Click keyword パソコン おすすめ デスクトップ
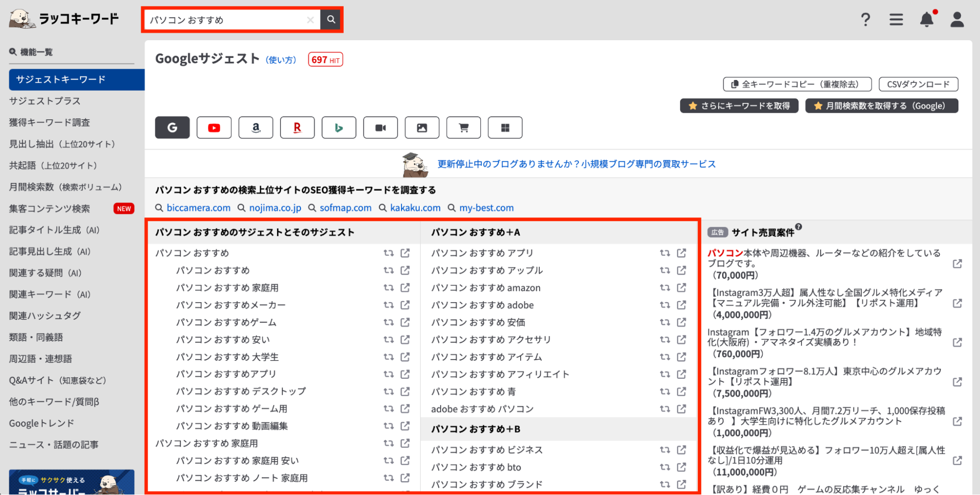The width and height of the screenshot is (980, 495). pos(241,391)
